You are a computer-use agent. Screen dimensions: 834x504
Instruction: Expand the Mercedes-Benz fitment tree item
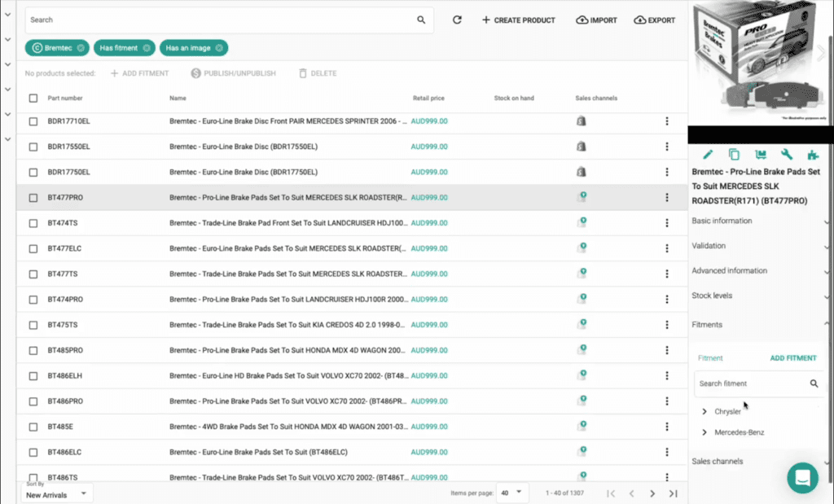[x=705, y=432]
